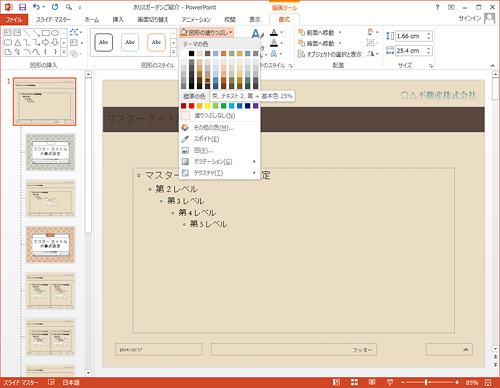This screenshot has width=500, height=388.
Task: Click the 日本語 language indicator
Action: [x=71, y=382]
